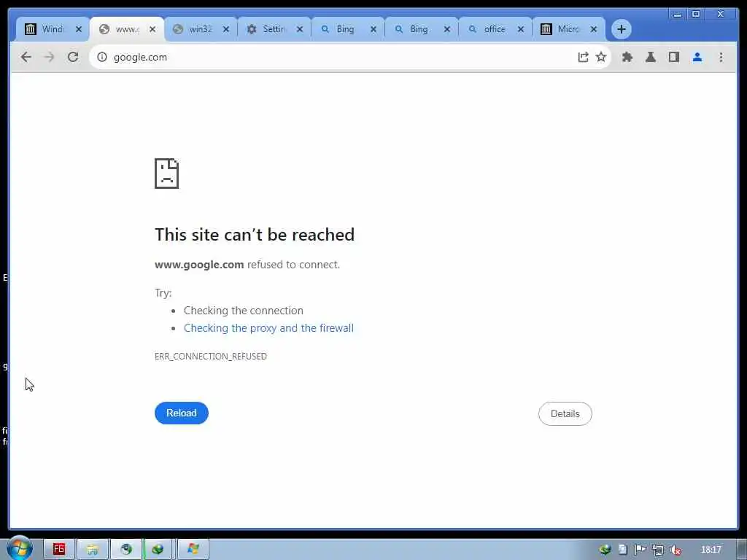Viewport: 747px width, 560px height.
Task: View site information icon beside google.com
Action: pos(102,57)
